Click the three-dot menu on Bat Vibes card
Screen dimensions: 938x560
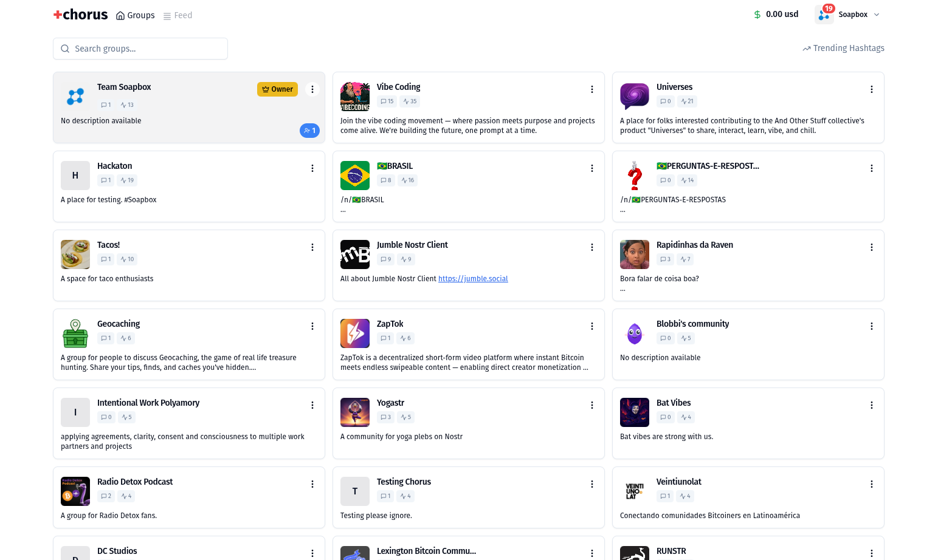click(x=872, y=405)
